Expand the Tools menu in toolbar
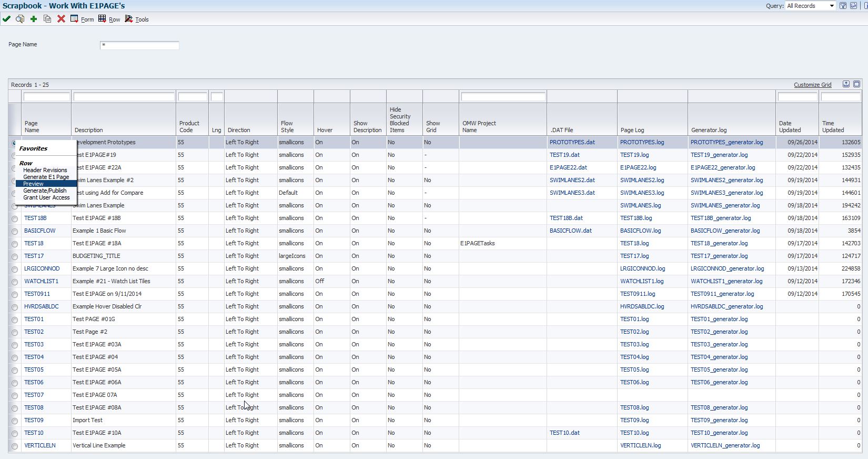This screenshot has width=868, height=459. tap(137, 19)
